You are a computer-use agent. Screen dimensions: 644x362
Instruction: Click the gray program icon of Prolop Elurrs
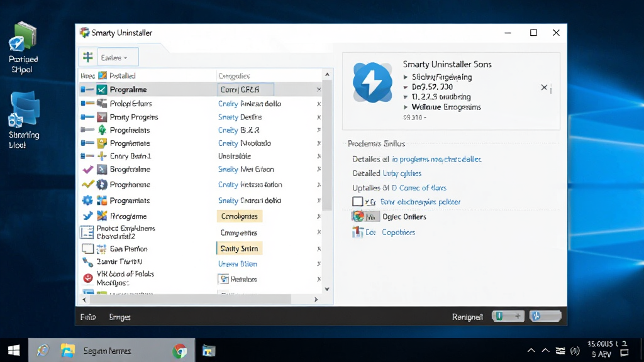click(102, 104)
